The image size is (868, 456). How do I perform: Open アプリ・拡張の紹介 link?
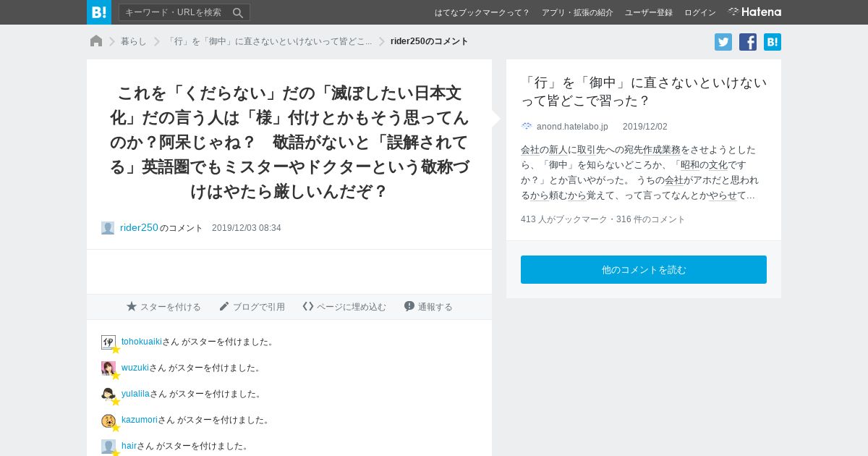(x=577, y=12)
